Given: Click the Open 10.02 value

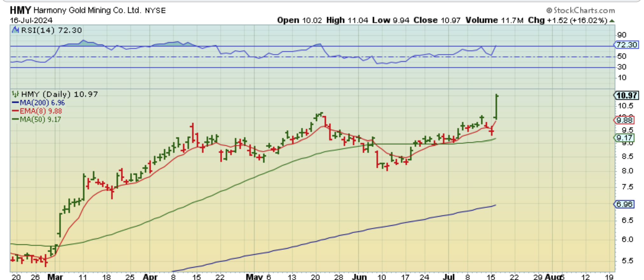Looking at the screenshot, I should [299, 20].
